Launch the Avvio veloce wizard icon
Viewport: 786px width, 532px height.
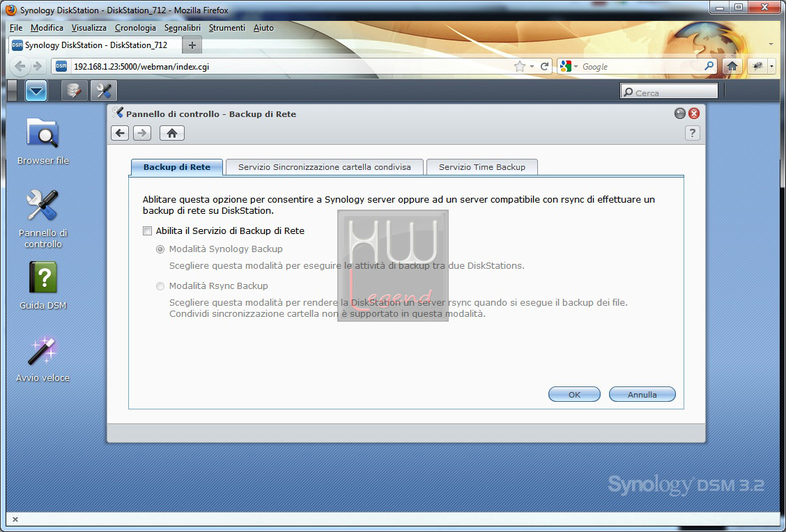coord(43,359)
